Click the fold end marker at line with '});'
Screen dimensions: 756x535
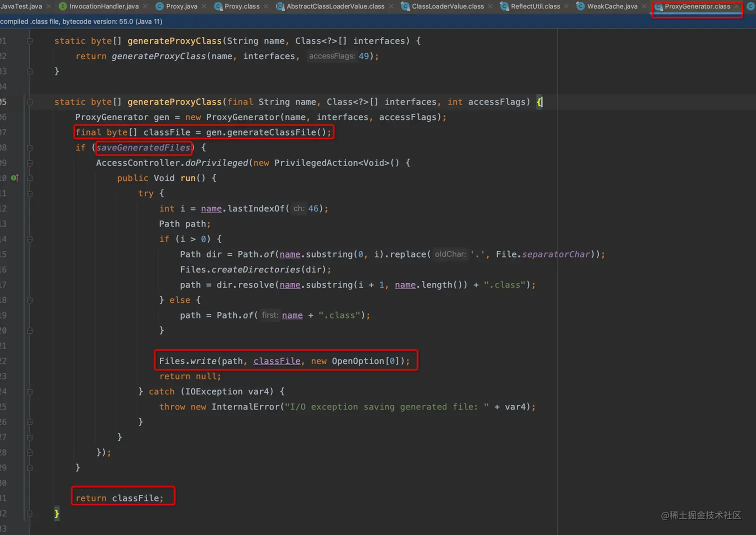[x=29, y=452]
